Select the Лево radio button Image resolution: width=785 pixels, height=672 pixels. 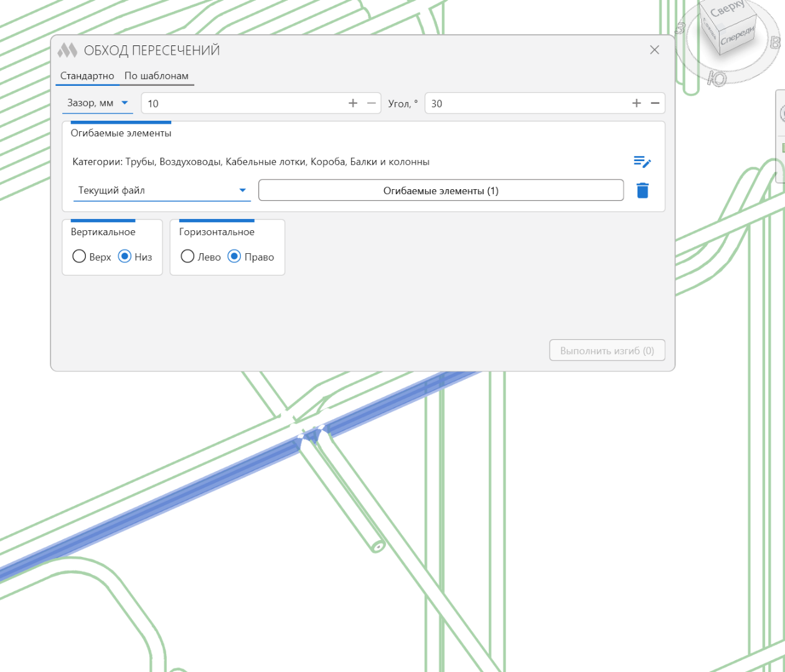tap(187, 256)
